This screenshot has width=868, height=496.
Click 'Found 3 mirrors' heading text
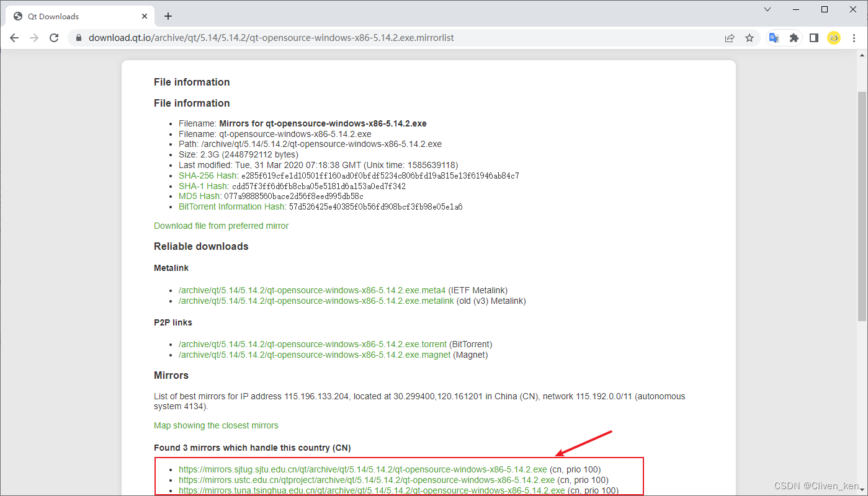253,448
